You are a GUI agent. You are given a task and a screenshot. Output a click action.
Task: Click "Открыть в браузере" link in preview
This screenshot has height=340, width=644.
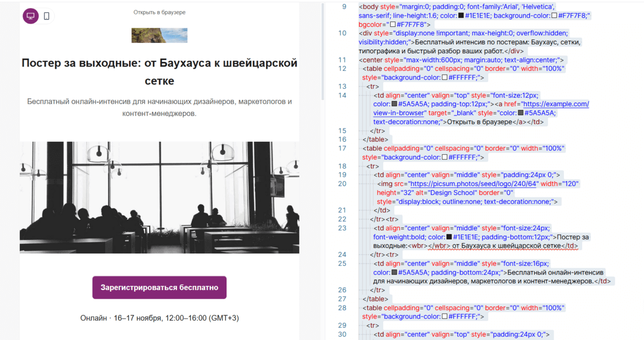click(159, 12)
